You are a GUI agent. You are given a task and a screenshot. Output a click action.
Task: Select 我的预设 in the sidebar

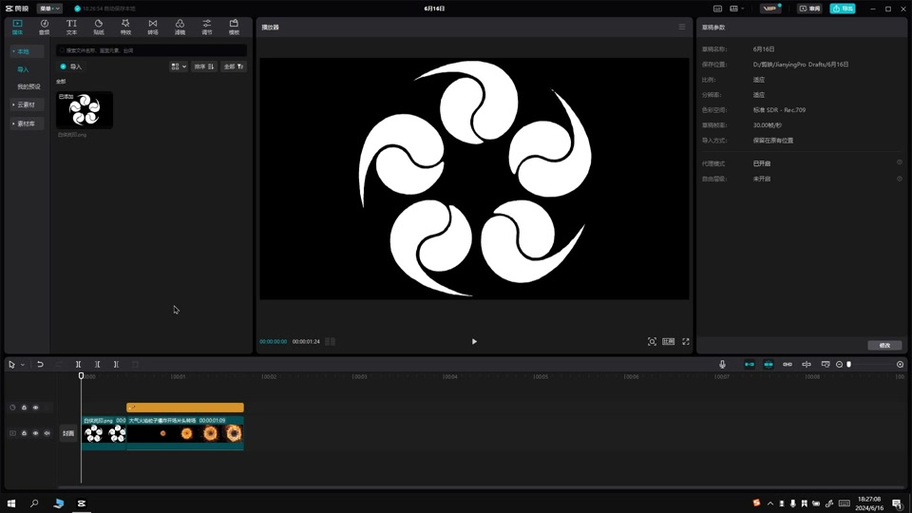click(28, 87)
